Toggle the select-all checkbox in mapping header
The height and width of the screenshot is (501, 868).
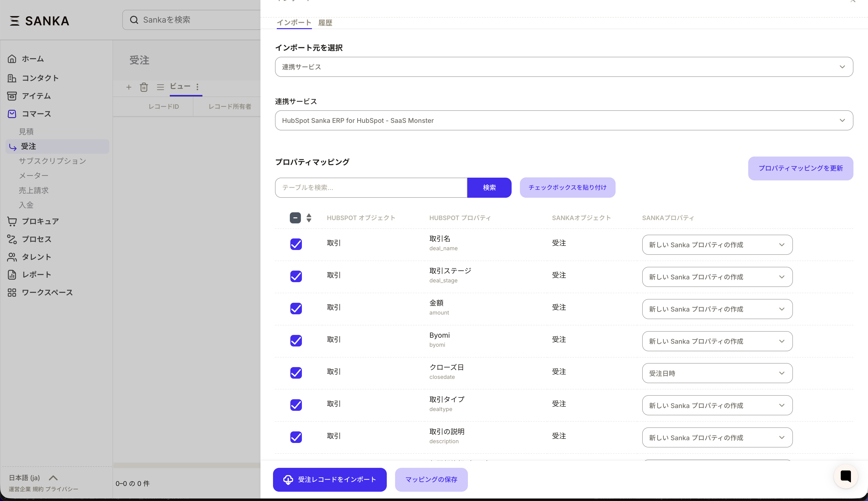click(x=295, y=218)
